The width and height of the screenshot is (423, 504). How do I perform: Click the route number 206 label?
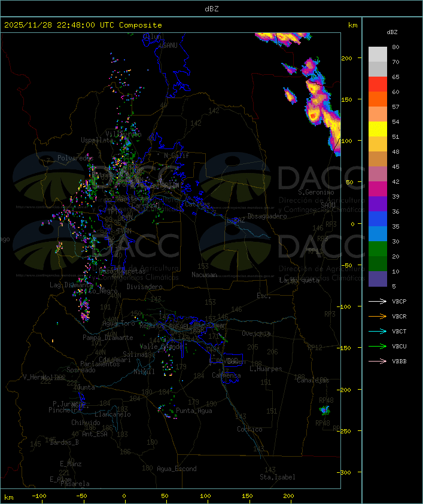272,352
